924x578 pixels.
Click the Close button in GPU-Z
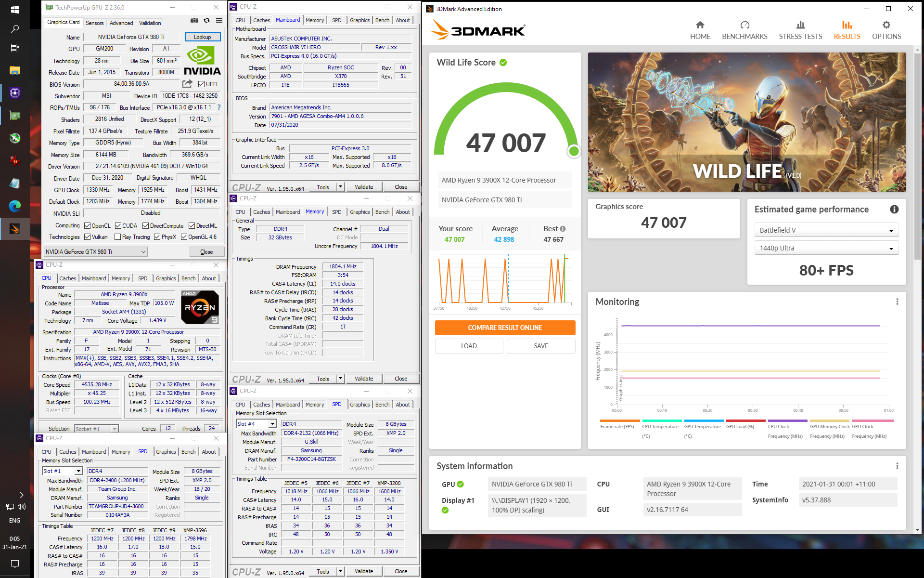click(x=206, y=251)
